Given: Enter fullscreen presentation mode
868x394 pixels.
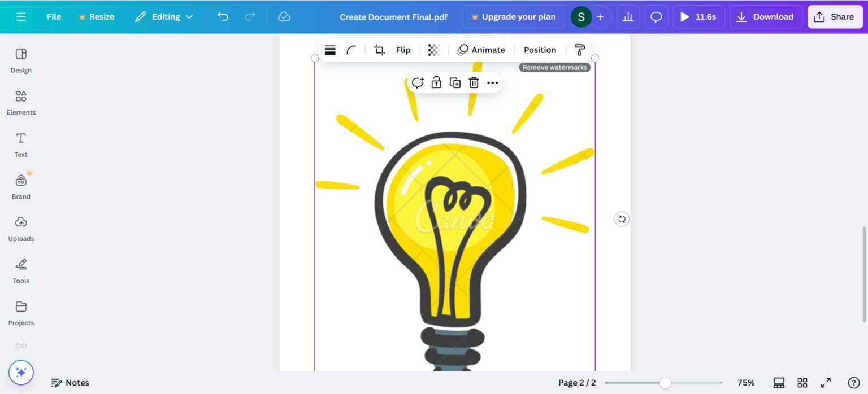Looking at the screenshot, I should 826,383.
